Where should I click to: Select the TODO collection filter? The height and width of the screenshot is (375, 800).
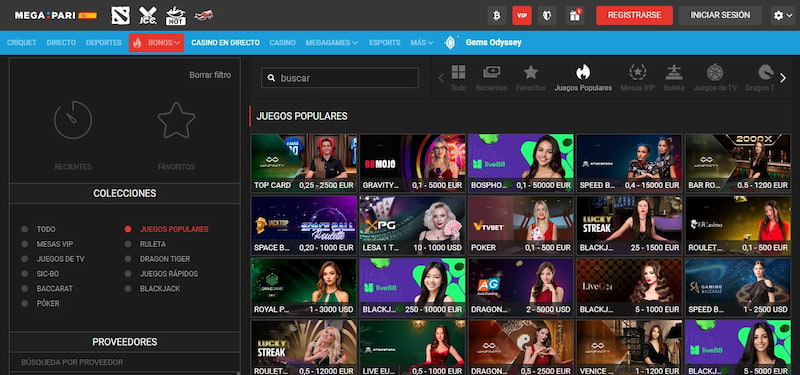pos(46,229)
